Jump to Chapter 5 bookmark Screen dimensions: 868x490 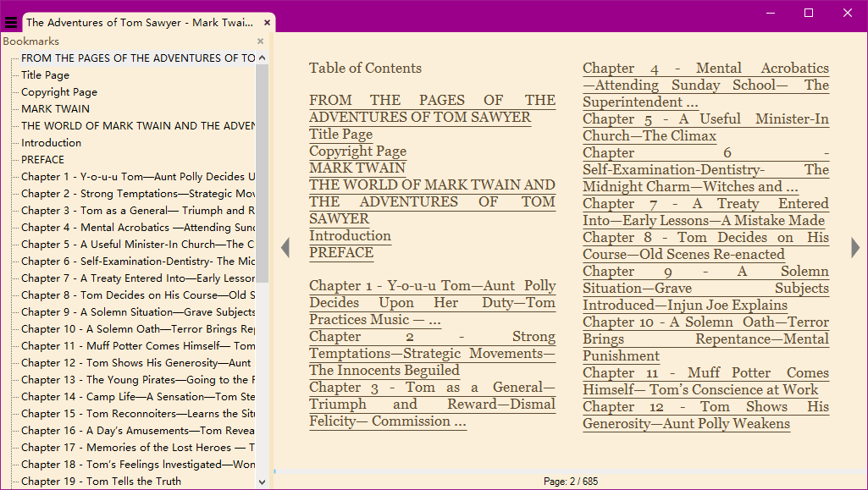pyautogui.click(x=138, y=245)
